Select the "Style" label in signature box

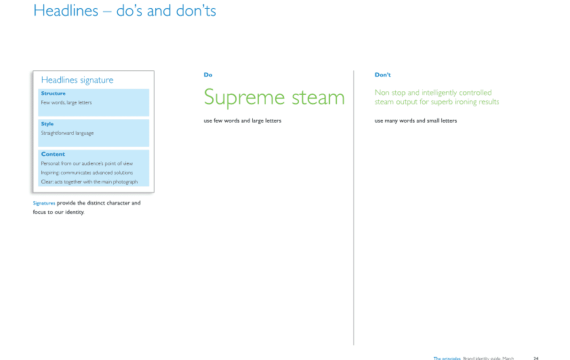(47, 124)
